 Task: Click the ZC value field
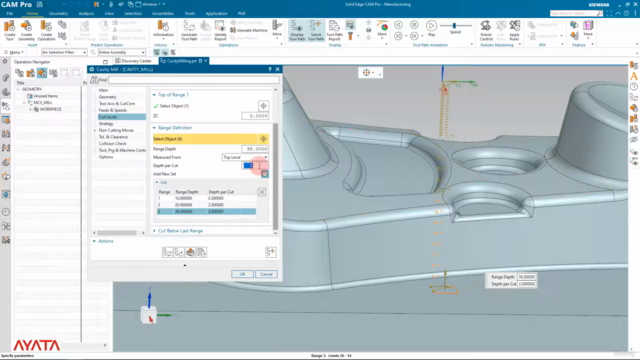tap(255, 116)
